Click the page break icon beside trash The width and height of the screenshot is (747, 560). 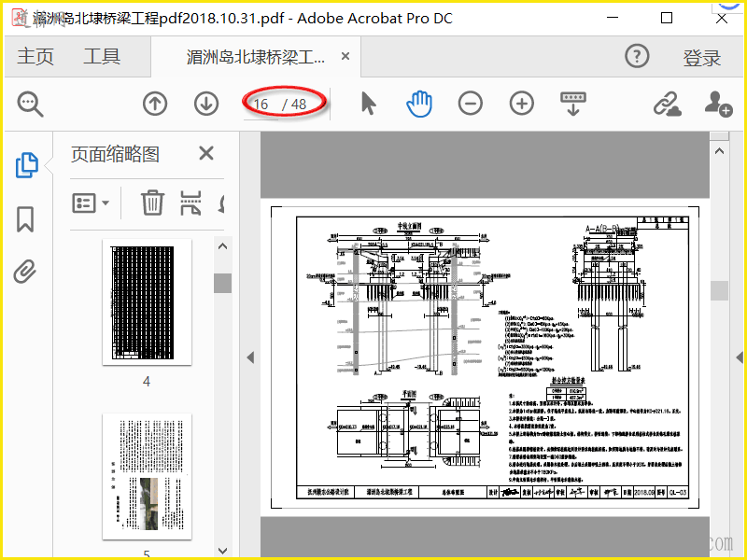pyautogui.click(x=190, y=203)
